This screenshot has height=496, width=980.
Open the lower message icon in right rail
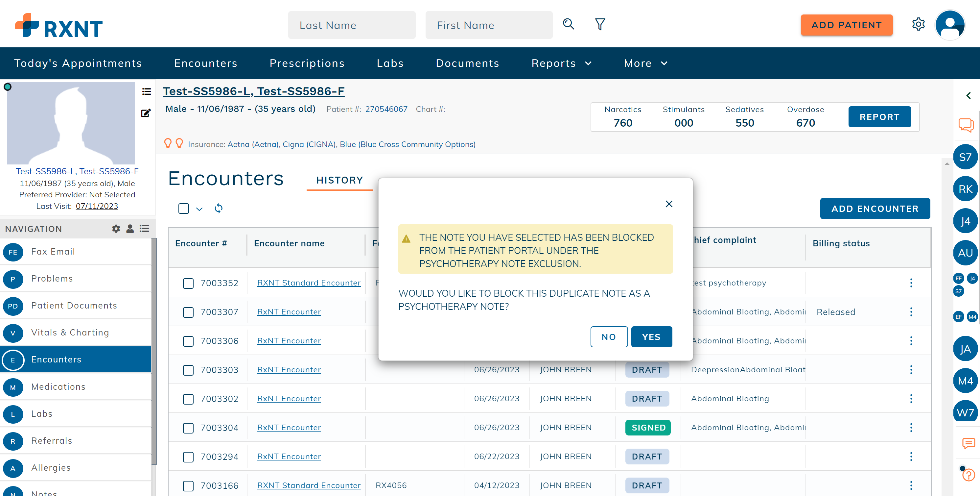coord(968,443)
